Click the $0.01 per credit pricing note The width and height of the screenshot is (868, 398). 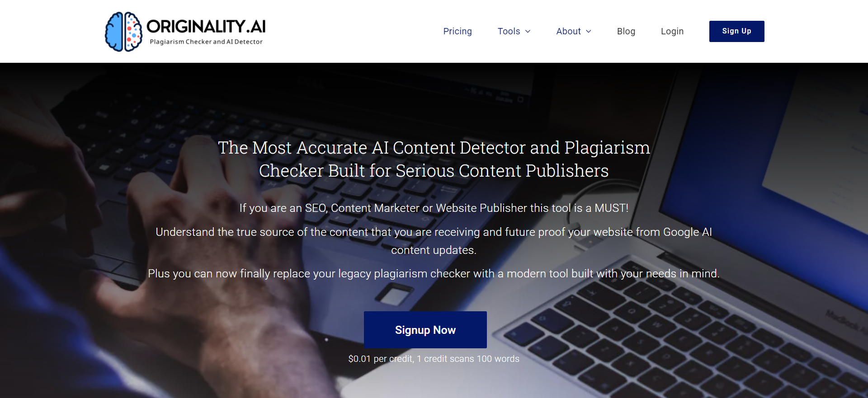[x=434, y=359]
